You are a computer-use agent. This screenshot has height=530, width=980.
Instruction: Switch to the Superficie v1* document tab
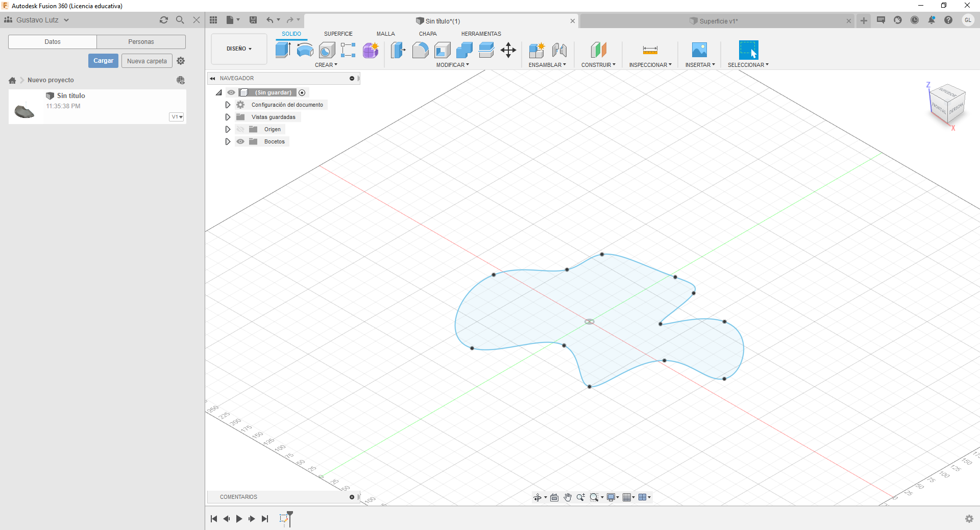tap(717, 21)
